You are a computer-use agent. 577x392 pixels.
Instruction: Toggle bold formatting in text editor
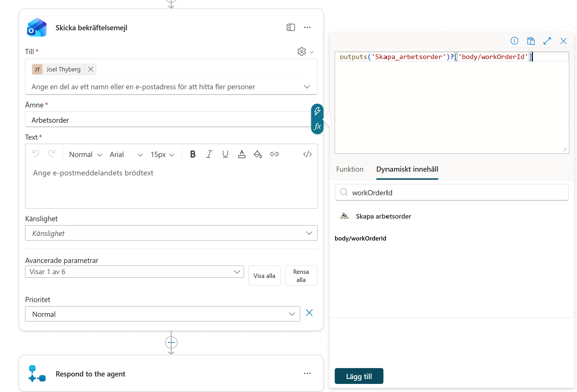point(193,154)
